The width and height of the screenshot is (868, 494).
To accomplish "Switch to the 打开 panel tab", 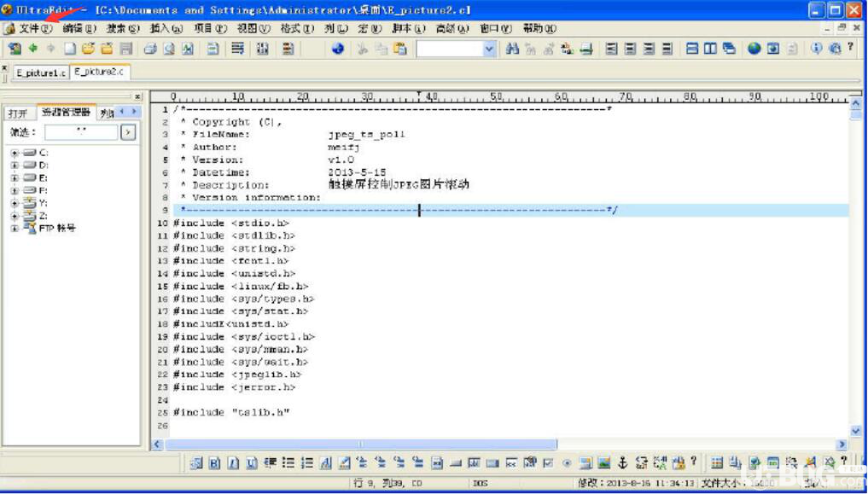I will click(x=18, y=113).
